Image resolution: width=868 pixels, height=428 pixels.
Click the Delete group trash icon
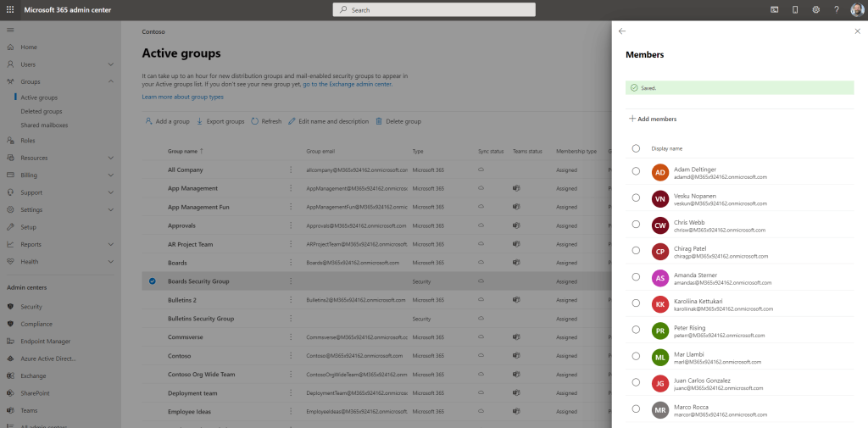(x=379, y=121)
